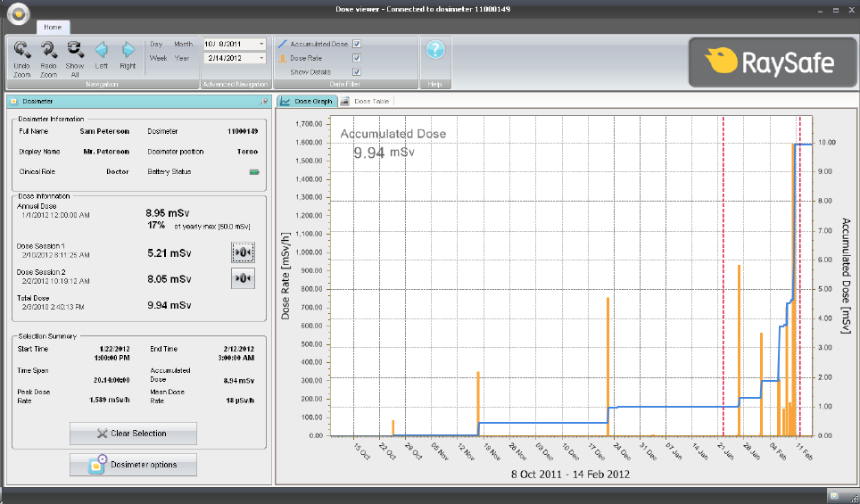Image resolution: width=860 pixels, height=504 pixels.
Task: Set the time range to Month
Action: [x=183, y=44]
